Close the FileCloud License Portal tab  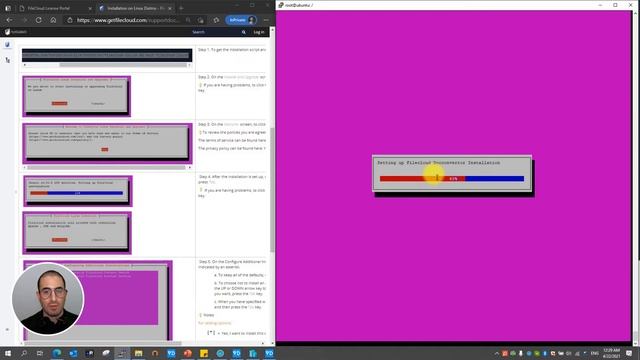(x=90, y=8)
